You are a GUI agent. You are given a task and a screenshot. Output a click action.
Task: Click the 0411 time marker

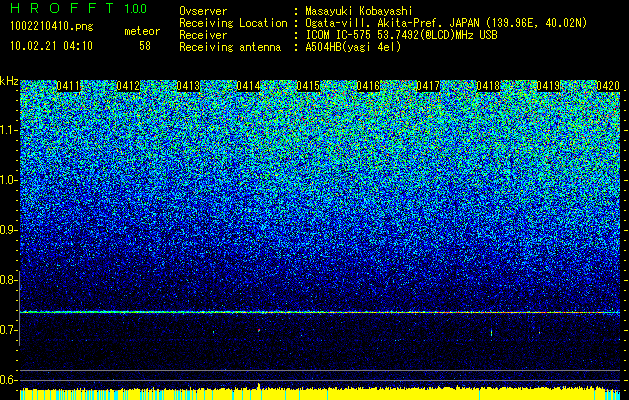(x=68, y=86)
